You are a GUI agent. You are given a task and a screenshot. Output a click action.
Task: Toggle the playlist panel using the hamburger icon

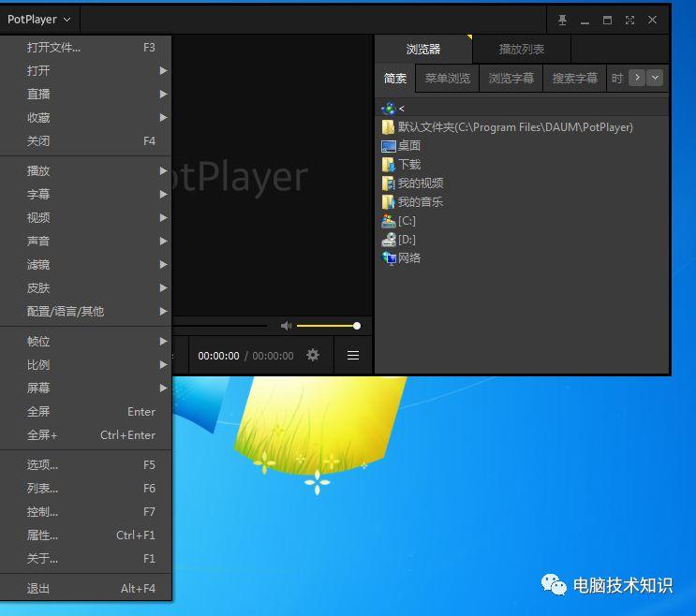353,355
